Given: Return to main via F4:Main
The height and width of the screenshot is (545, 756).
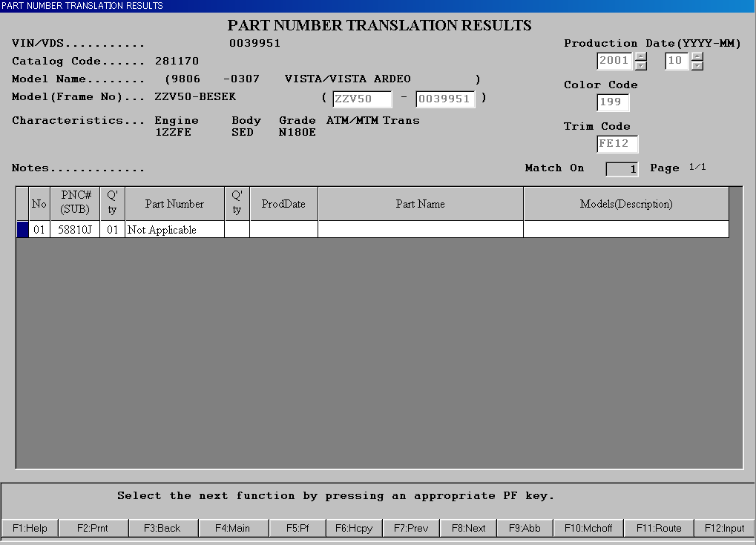Looking at the screenshot, I should coord(232,528).
